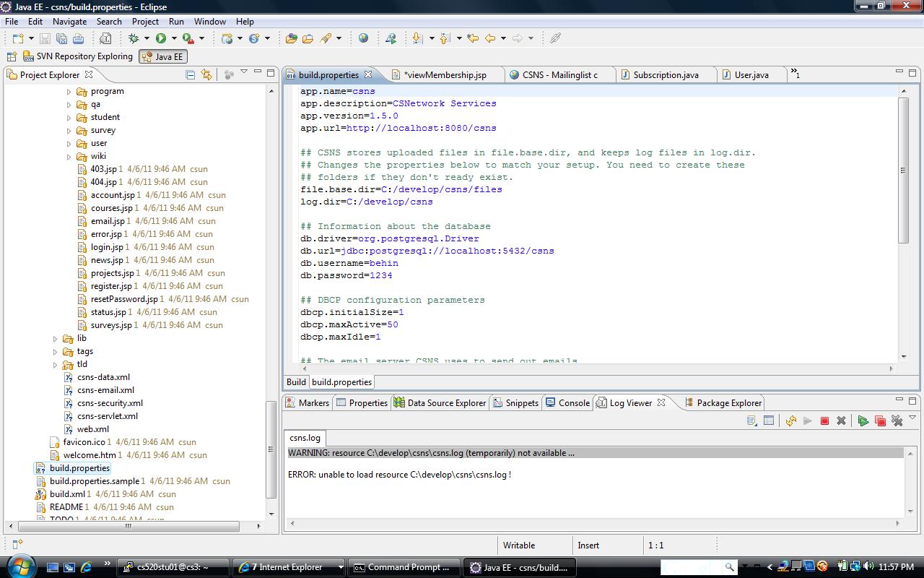Click Open Perspective icon

12,56
